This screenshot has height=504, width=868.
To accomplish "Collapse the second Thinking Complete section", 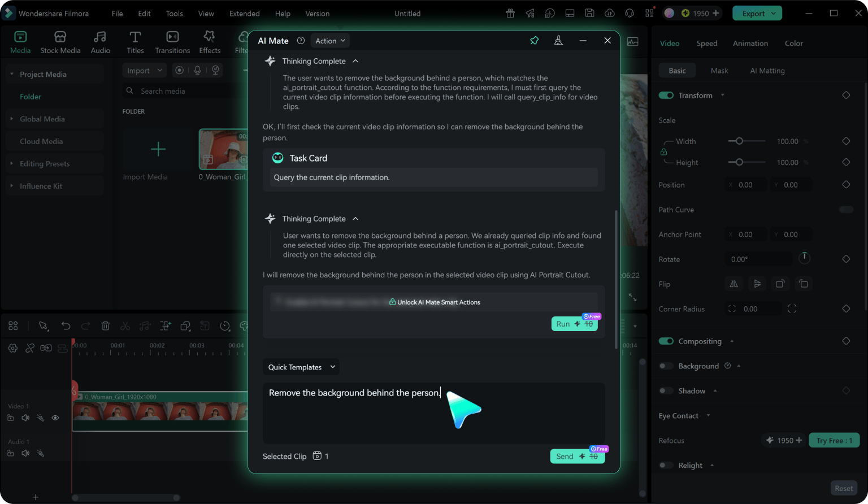I will [355, 219].
